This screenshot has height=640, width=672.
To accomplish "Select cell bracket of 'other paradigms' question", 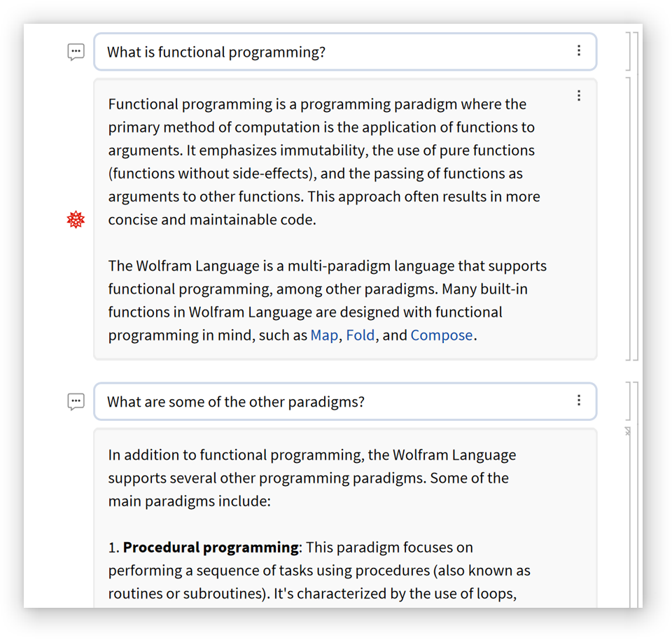I will pos(627,401).
